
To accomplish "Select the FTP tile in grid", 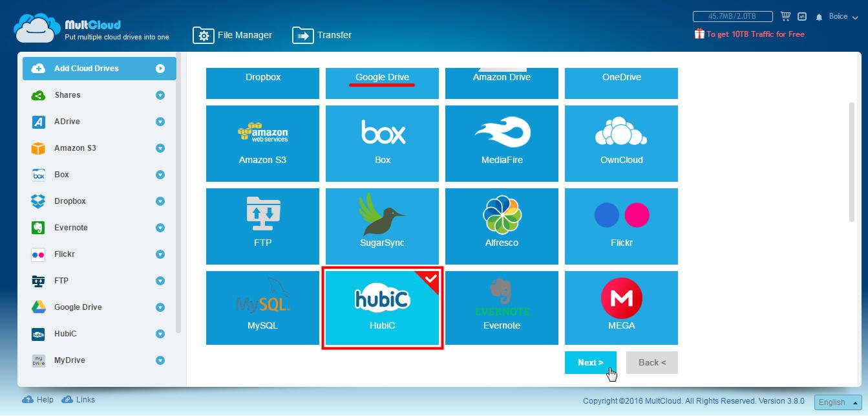I will 262,226.
